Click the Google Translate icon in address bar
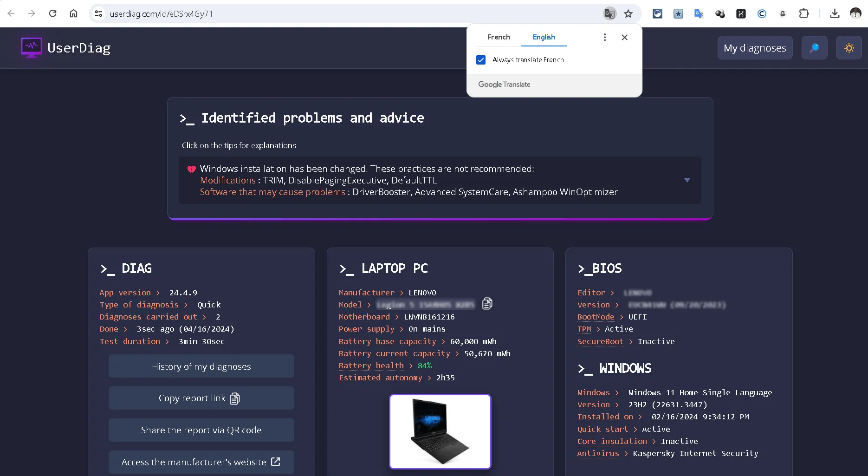The width and height of the screenshot is (868, 476). point(609,13)
